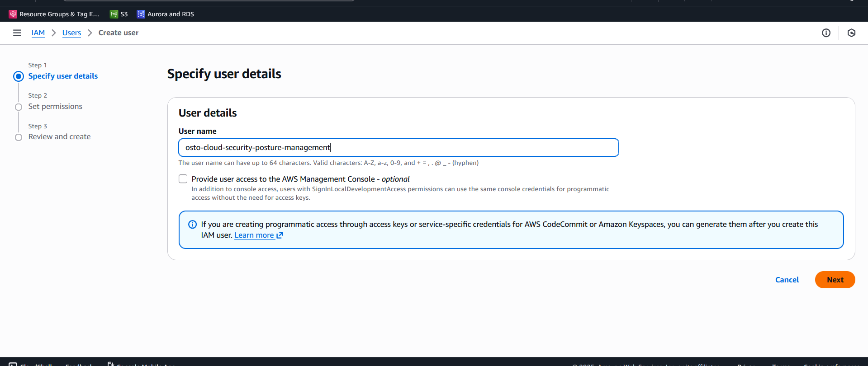Click the orange Next button
This screenshot has width=868, height=366.
click(835, 280)
